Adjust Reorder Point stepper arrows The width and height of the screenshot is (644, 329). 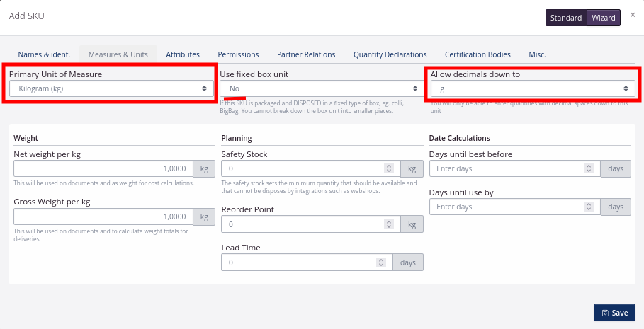tap(388, 224)
